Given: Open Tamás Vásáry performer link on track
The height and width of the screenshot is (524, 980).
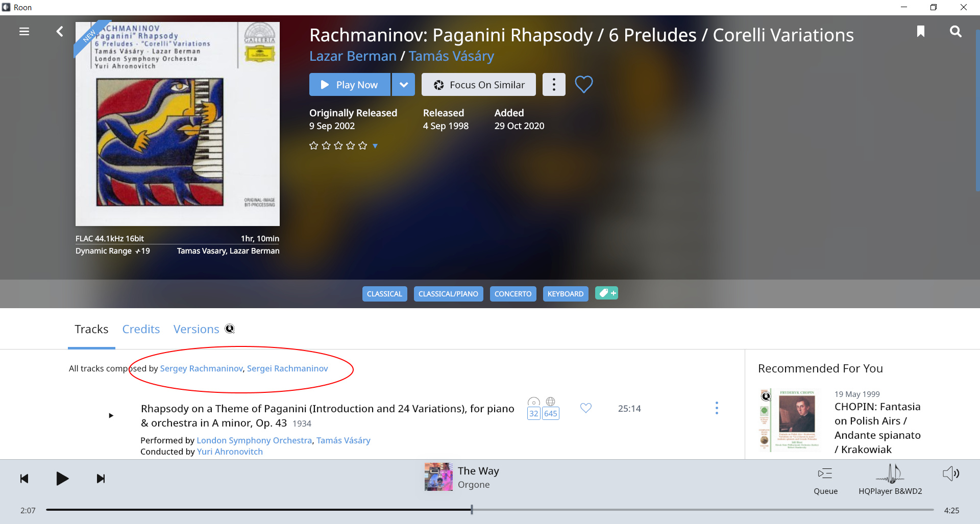Looking at the screenshot, I should 344,440.
